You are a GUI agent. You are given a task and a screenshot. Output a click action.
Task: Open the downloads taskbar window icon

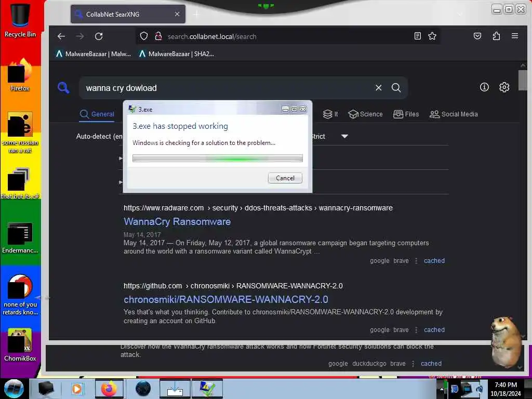(175, 389)
